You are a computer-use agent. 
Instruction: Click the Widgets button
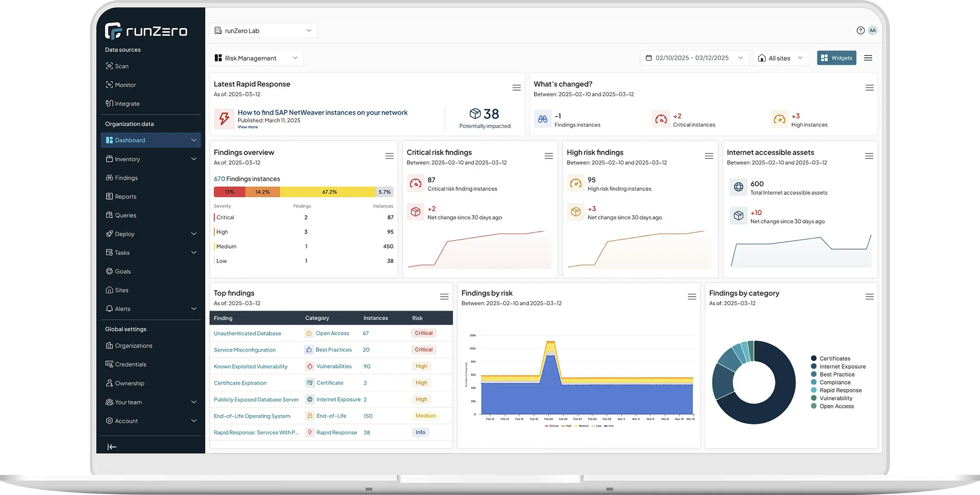point(836,58)
